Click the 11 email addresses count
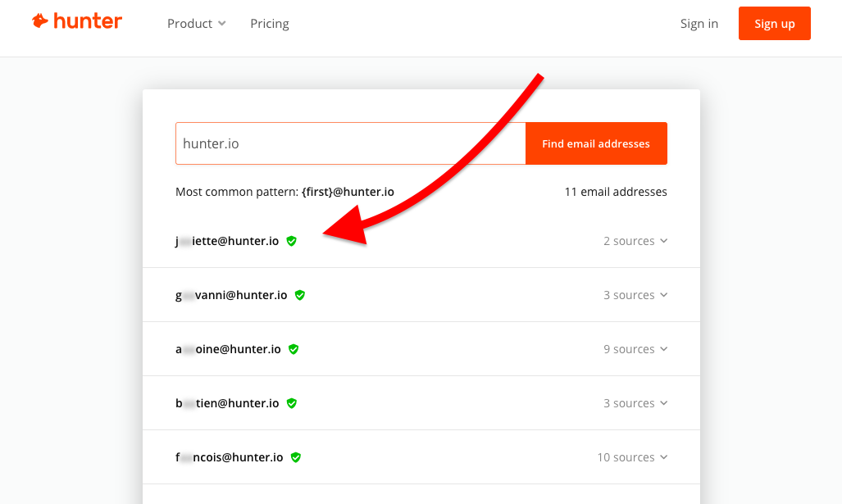The height and width of the screenshot is (504, 842). pos(616,192)
